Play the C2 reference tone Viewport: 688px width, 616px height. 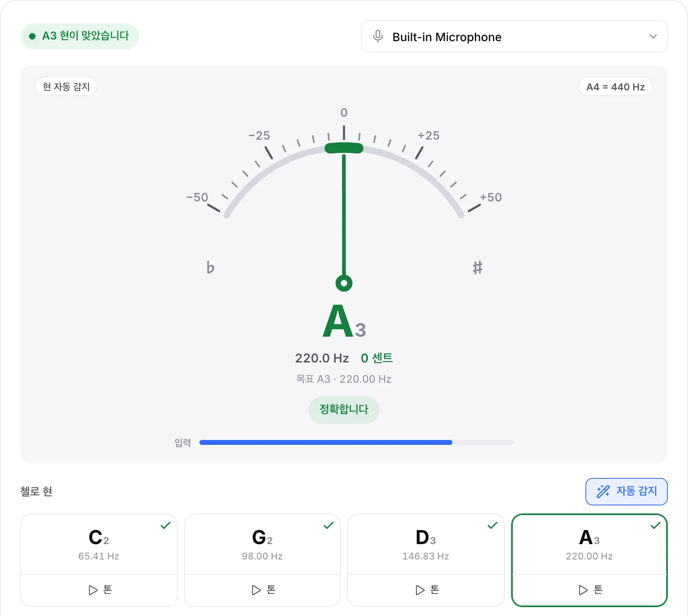pyautogui.click(x=99, y=590)
